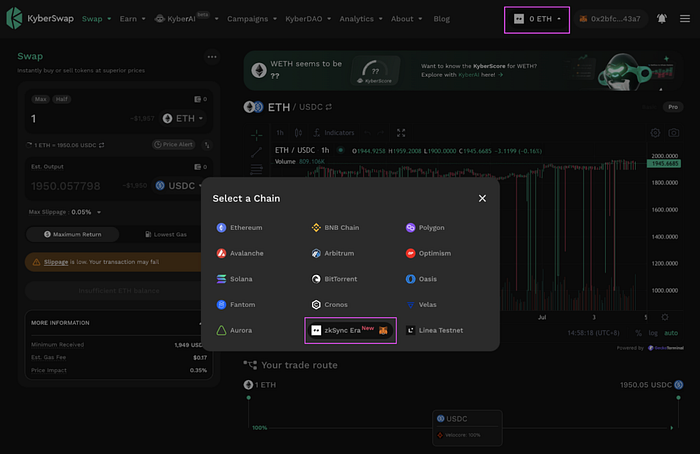Pick Avalanche network
700x454 pixels.
(240, 253)
